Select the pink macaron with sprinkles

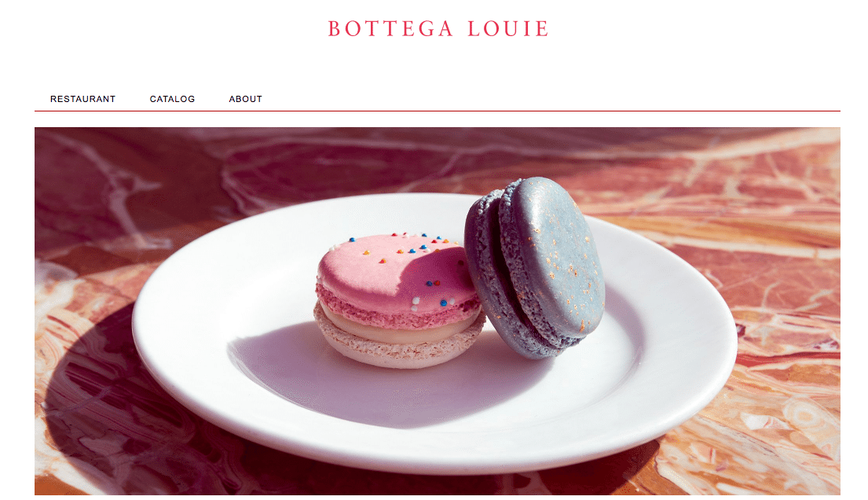pyautogui.click(x=397, y=301)
